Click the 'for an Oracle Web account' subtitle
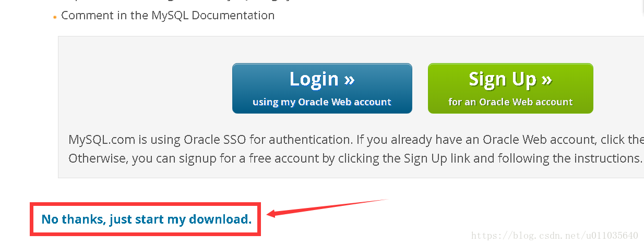644x246 pixels. [x=510, y=102]
